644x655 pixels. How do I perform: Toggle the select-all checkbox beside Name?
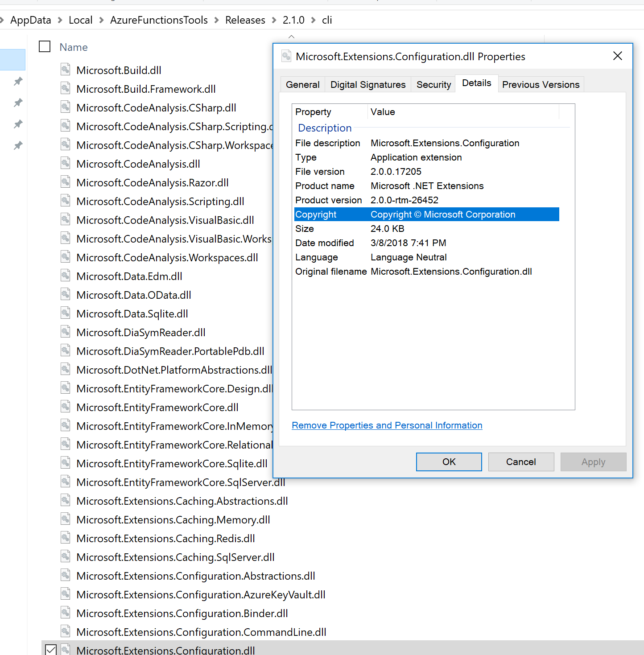pos(45,46)
